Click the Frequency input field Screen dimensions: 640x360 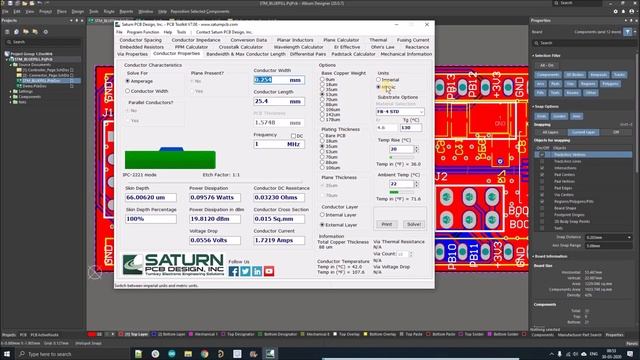[279, 144]
